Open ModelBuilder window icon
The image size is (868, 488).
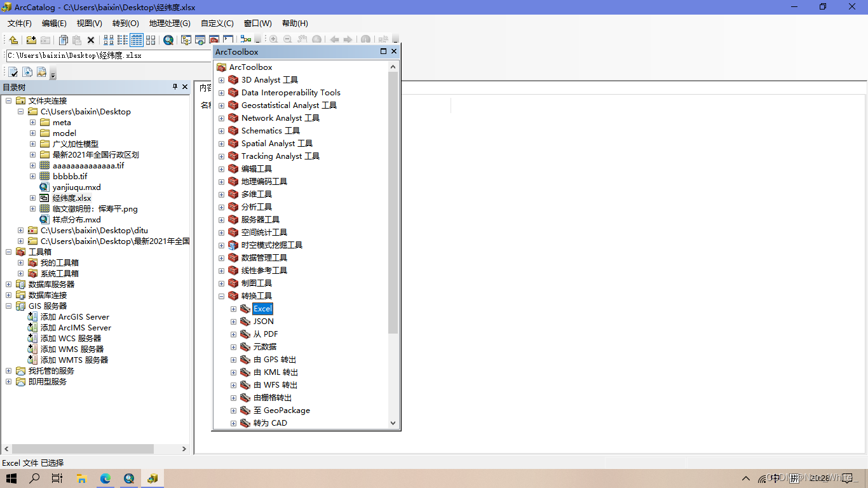point(246,40)
